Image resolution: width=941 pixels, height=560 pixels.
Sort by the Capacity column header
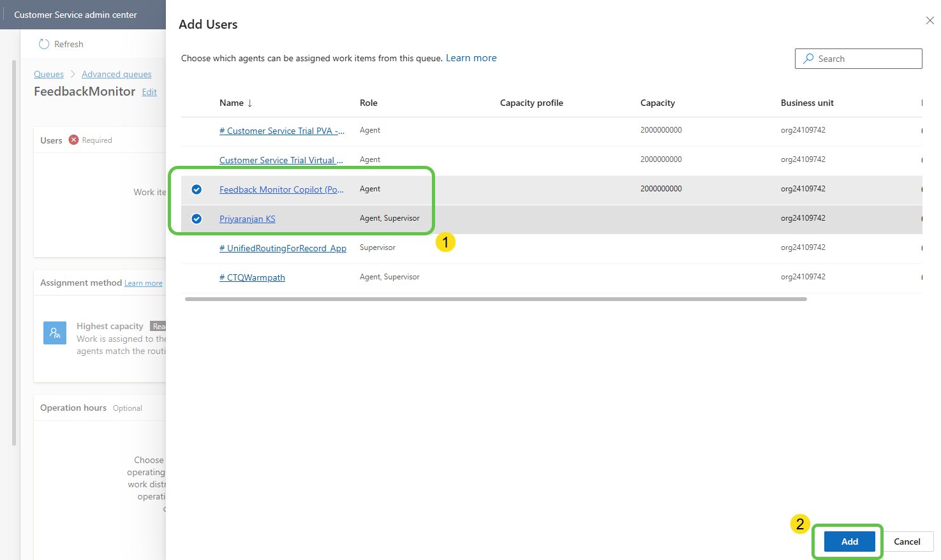657,103
